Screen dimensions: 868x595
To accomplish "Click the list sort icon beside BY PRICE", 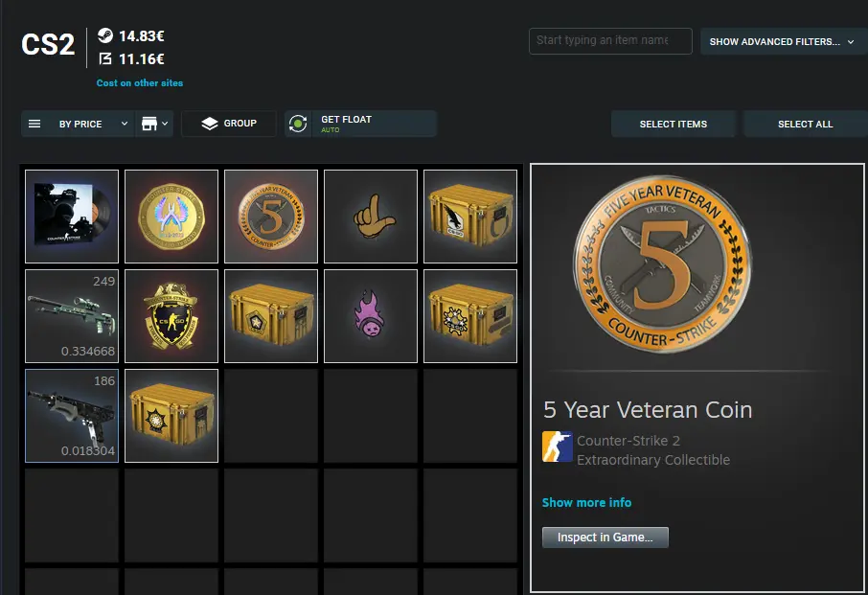I will pos(34,124).
